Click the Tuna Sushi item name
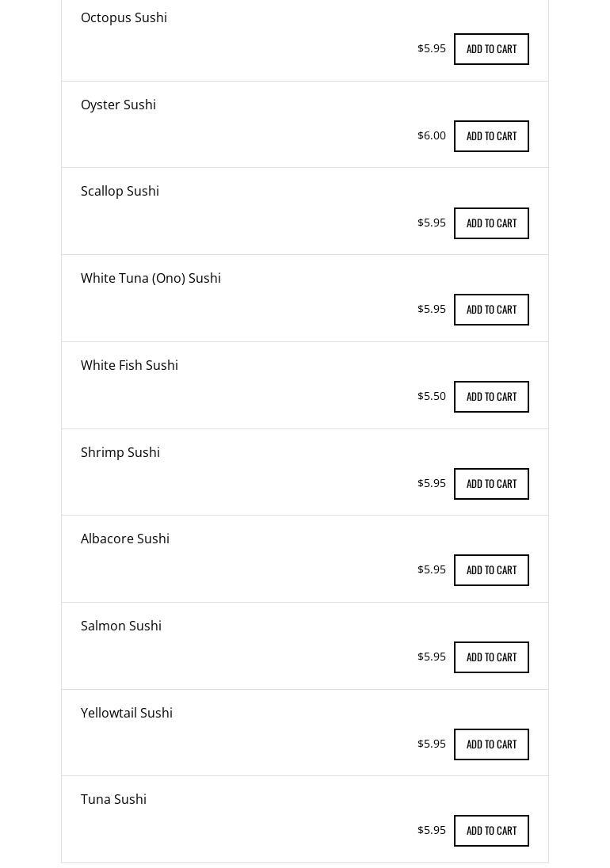 pyautogui.click(x=113, y=799)
